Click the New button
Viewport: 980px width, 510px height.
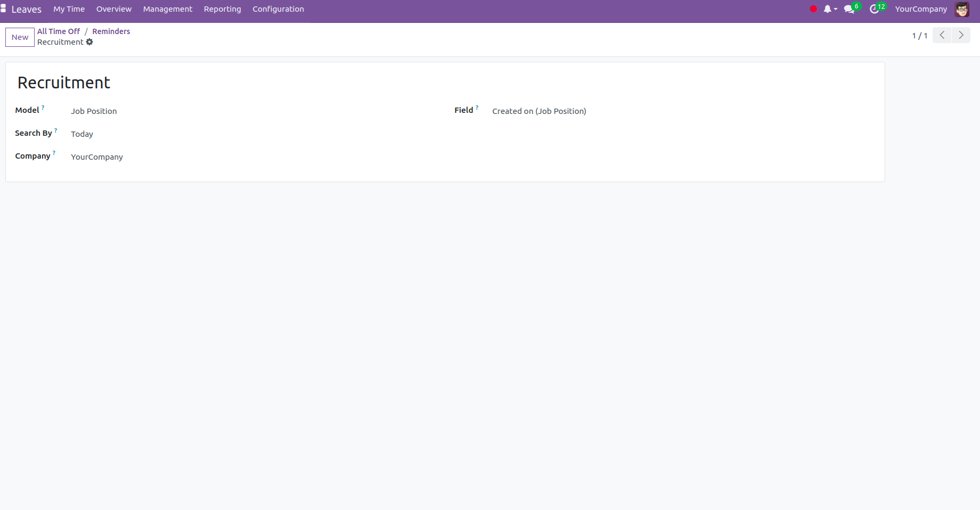20,37
